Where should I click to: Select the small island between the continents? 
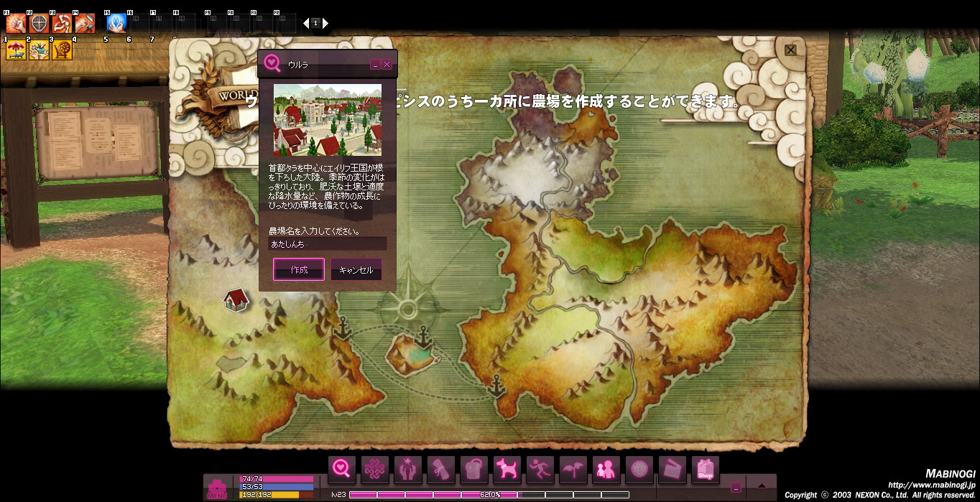pos(410,355)
